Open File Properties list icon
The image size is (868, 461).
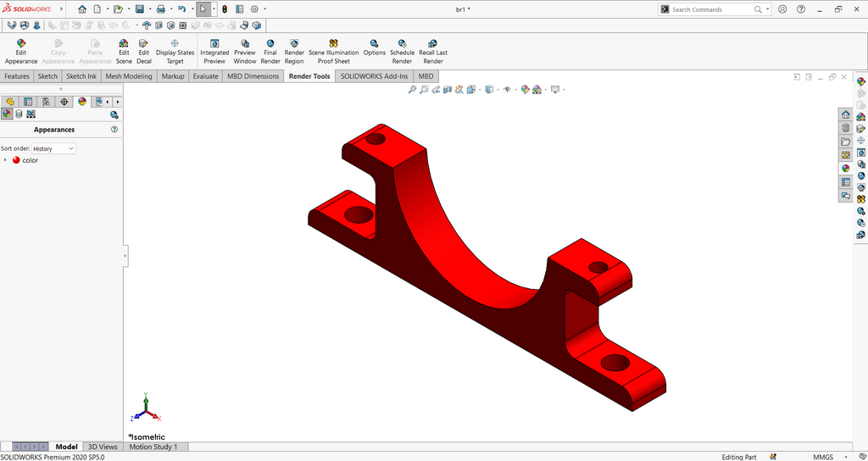[239, 9]
